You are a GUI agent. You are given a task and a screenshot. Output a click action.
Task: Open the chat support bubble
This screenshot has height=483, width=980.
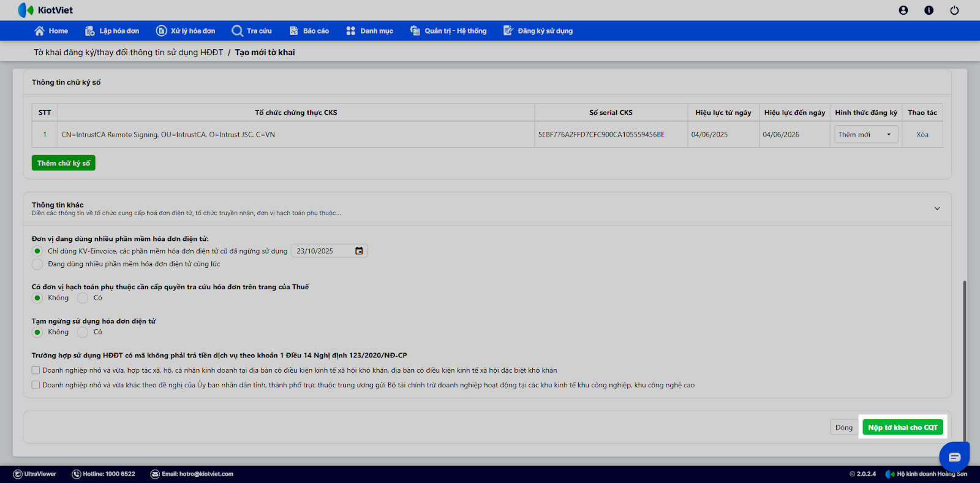tap(954, 457)
